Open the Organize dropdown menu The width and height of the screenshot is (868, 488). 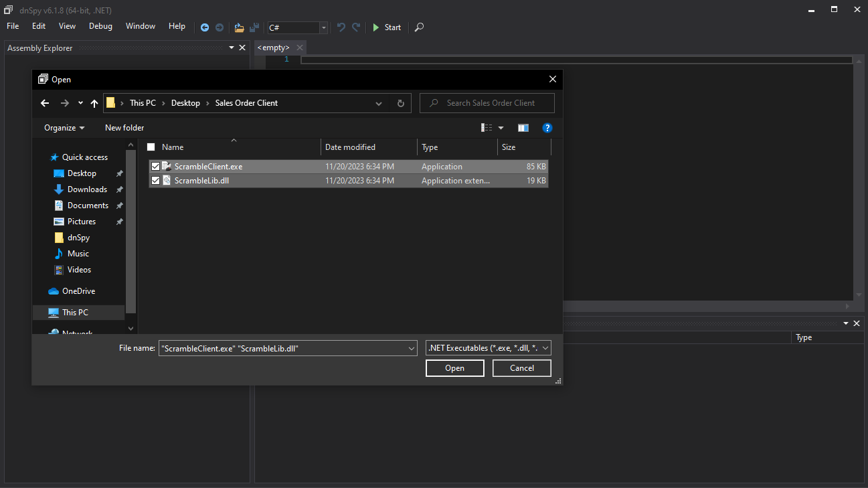click(64, 128)
